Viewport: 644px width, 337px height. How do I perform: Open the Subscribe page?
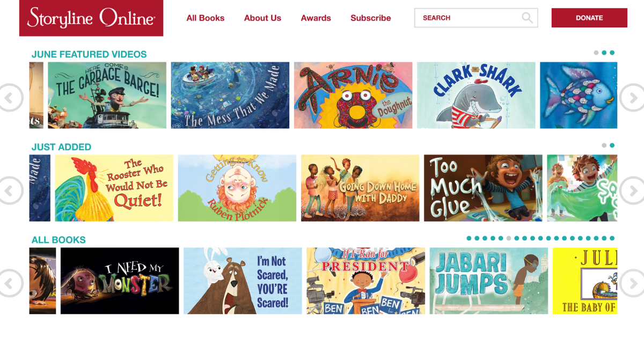point(371,18)
